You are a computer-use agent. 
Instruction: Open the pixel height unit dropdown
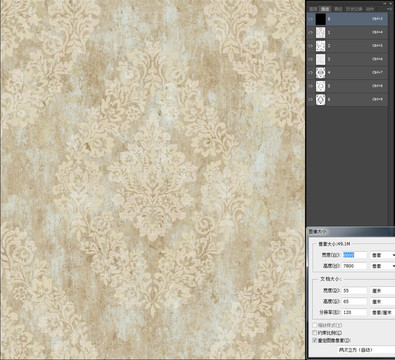pos(382,266)
